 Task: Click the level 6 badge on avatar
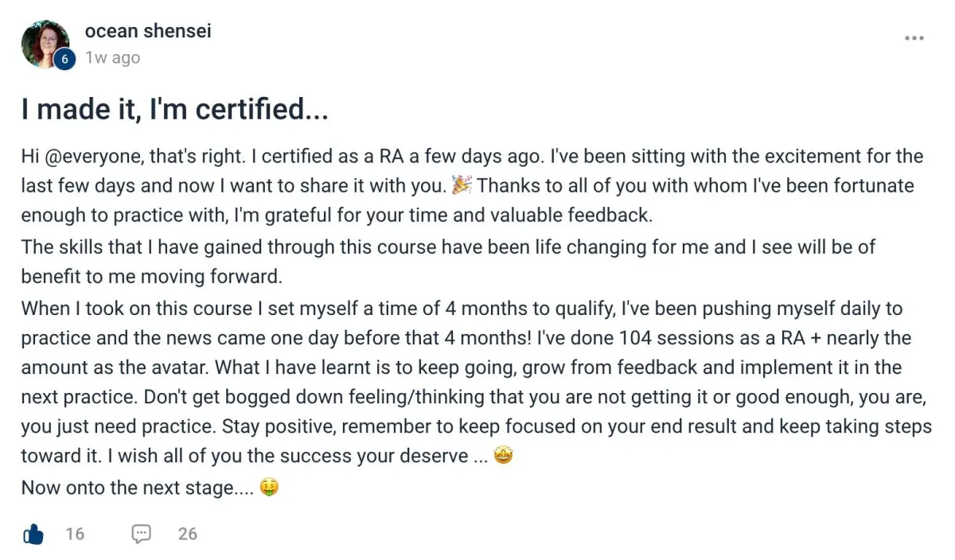(64, 59)
